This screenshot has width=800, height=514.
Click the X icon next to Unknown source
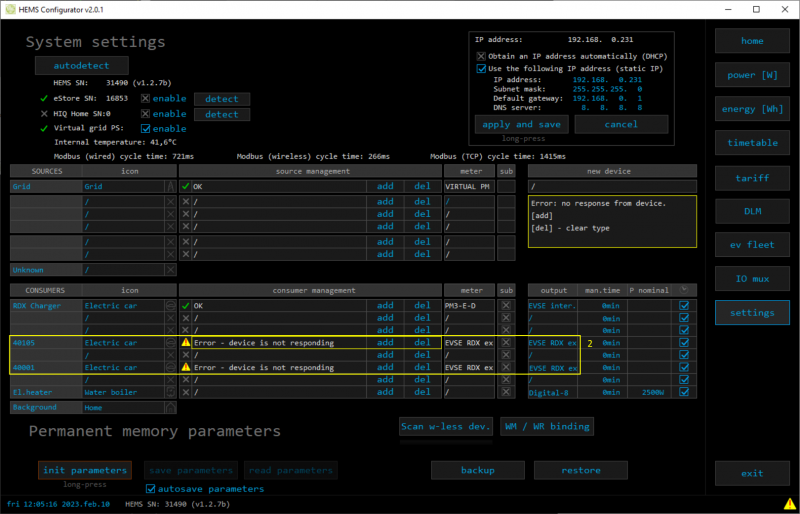170,270
